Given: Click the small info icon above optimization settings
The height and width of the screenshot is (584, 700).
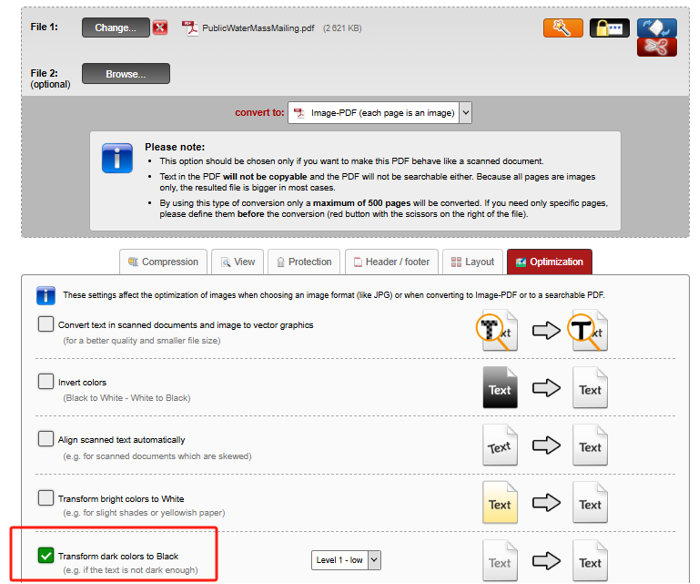Looking at the screenshot, I should tap(46, 296).
